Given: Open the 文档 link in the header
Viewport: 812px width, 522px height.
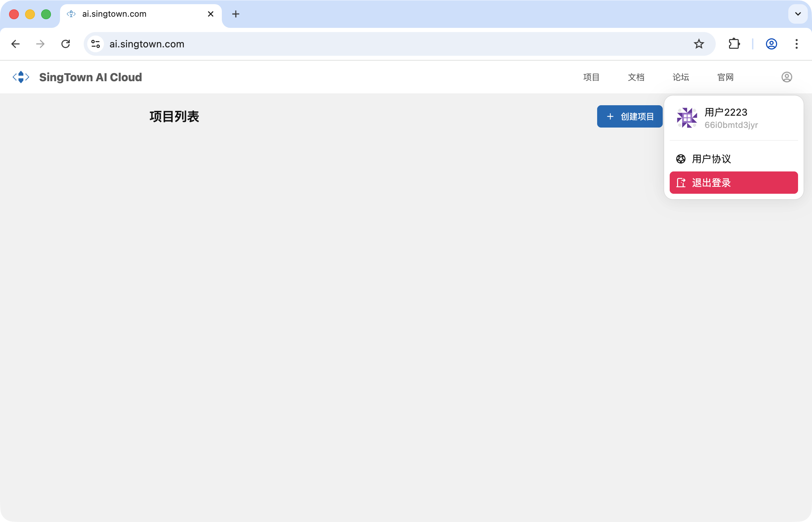Looking at the screenshot, I should (636, 77).
